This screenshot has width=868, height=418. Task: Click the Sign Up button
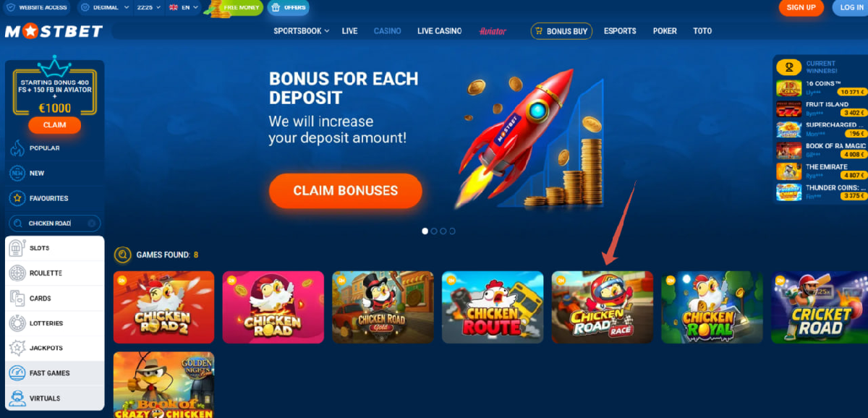click(801, 8)
